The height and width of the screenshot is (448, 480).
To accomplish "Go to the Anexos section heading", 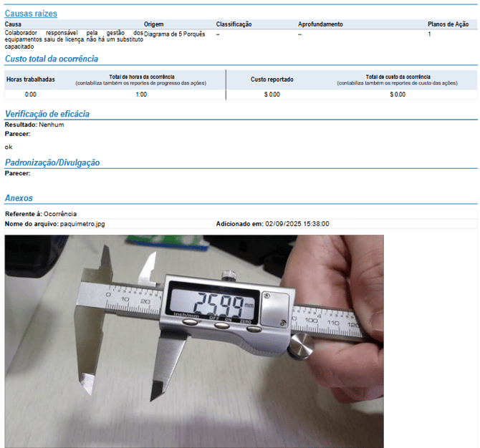I will pyautogui.click(x=19, y=198).
